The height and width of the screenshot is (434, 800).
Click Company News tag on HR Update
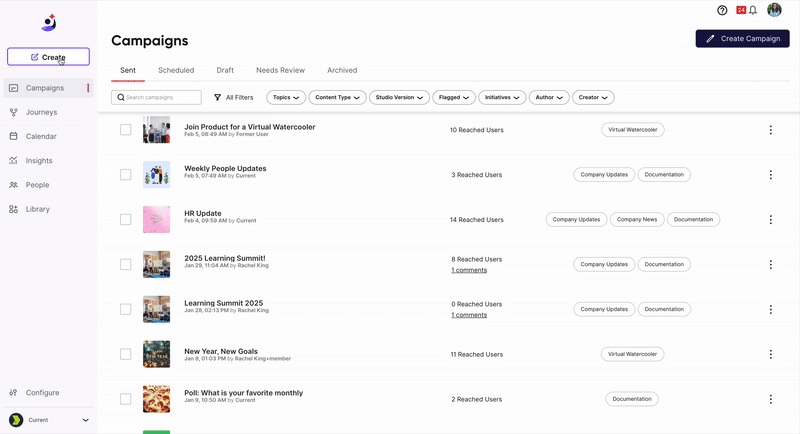point(637,219)
